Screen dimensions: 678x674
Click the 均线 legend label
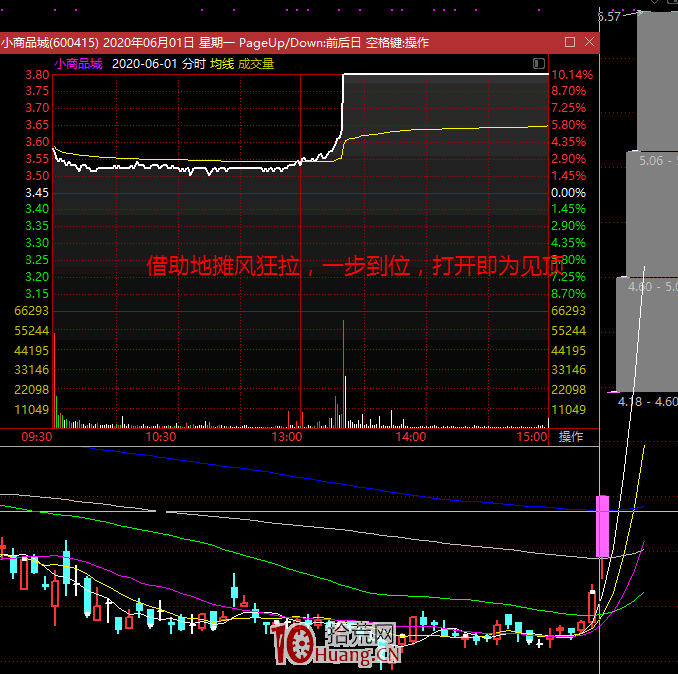tap(222, 64)
